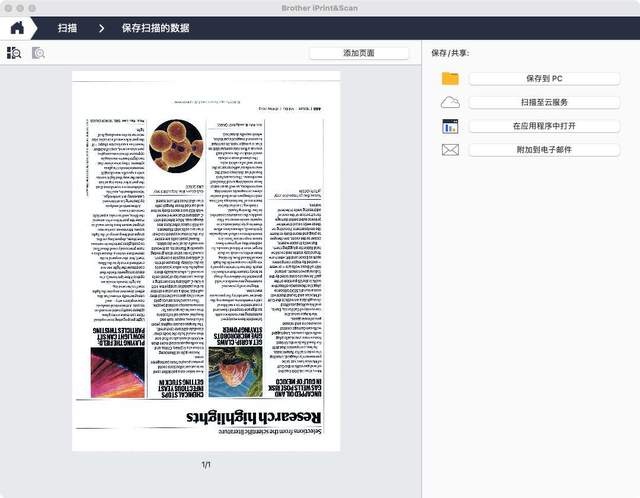Click the breadcrumb chevron arrow
Image resolution: width=640 pixels, height=498 pixels.
(101, 28)
